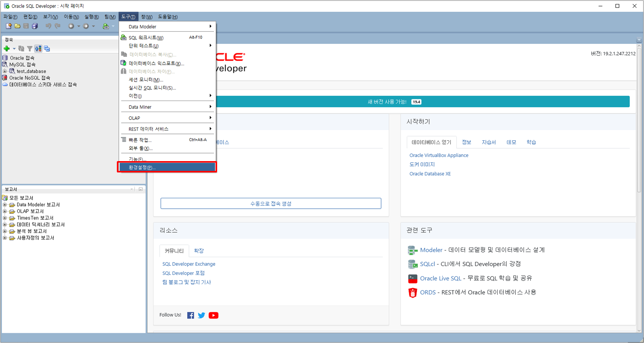Expand the test_database connection node

5,71
